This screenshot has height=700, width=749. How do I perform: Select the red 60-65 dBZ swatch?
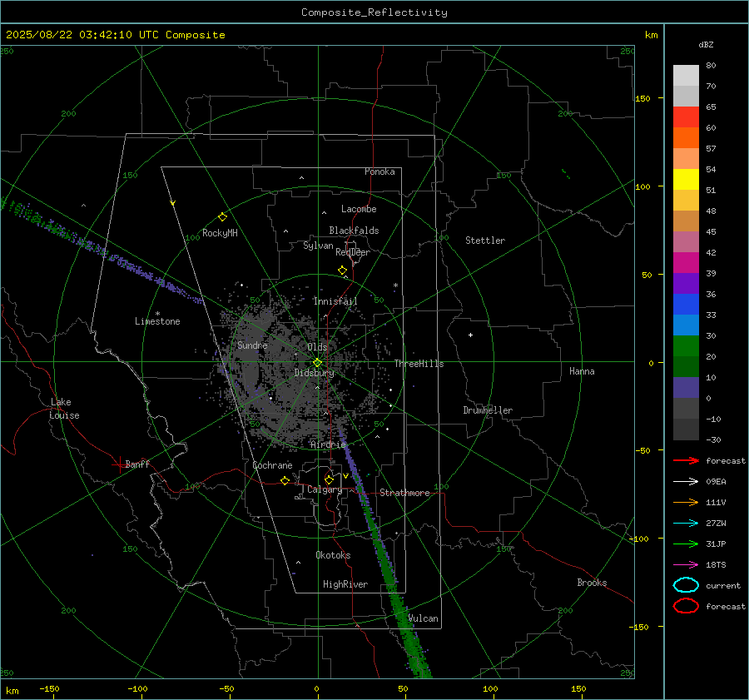(686, 117)
